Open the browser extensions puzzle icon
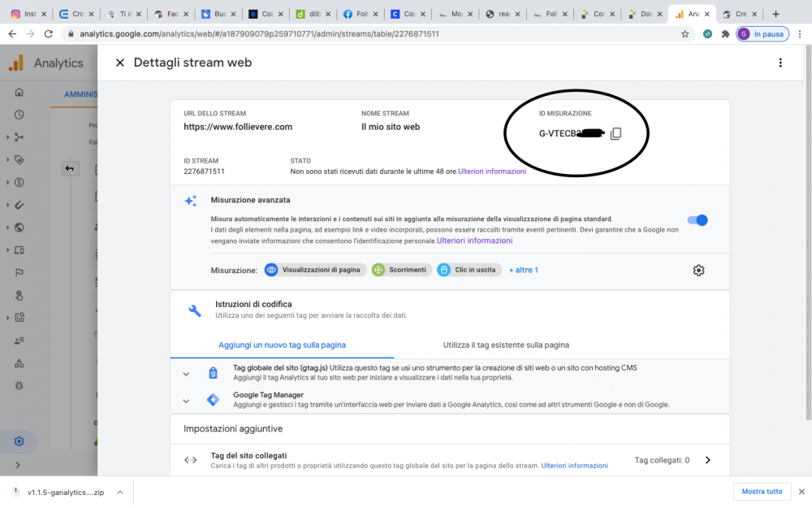This screenshot has height=508, width=812. pyautogui.click(x=725, y=33)
